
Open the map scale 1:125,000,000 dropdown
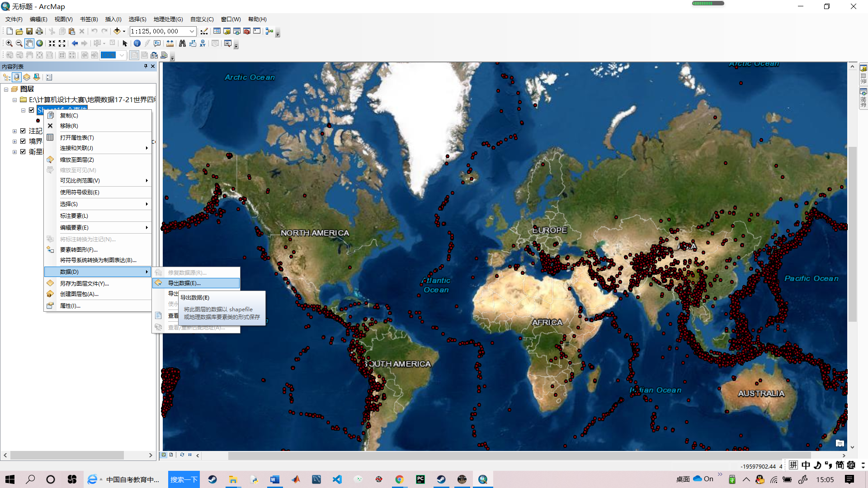tap(192, 31)
